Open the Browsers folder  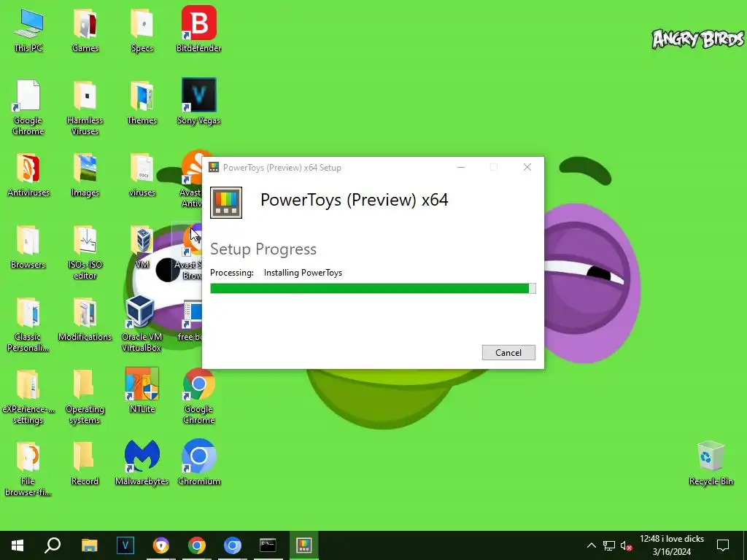[x=28, y=247]
